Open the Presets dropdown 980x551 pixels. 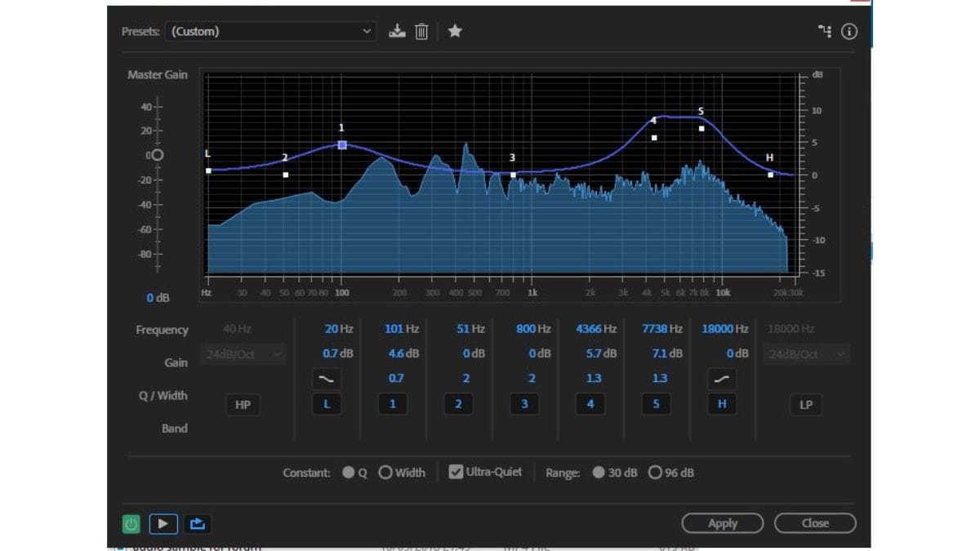(270, 31)
